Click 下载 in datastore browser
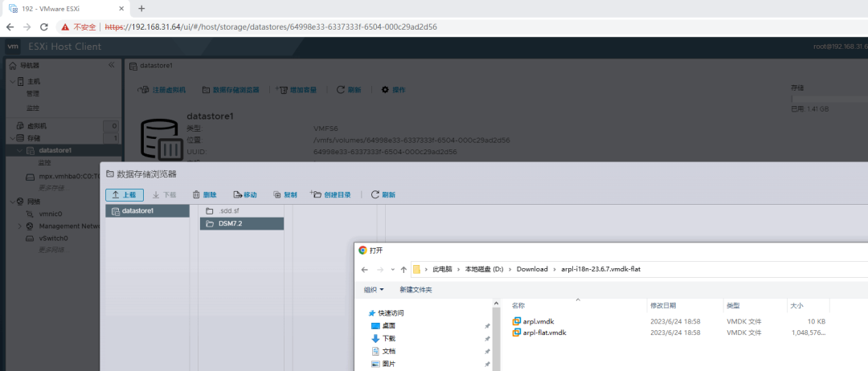 tap(165, 194)
